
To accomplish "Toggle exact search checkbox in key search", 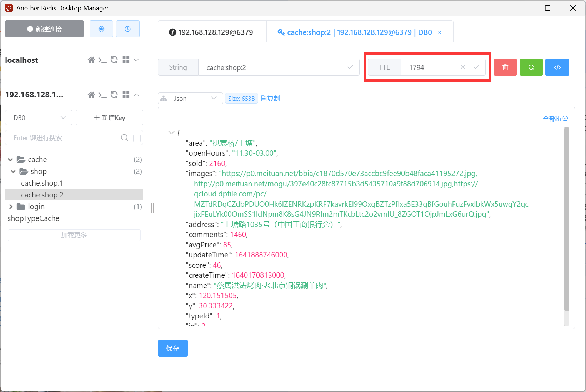I will pyautogui.click(x=137, y=138).
